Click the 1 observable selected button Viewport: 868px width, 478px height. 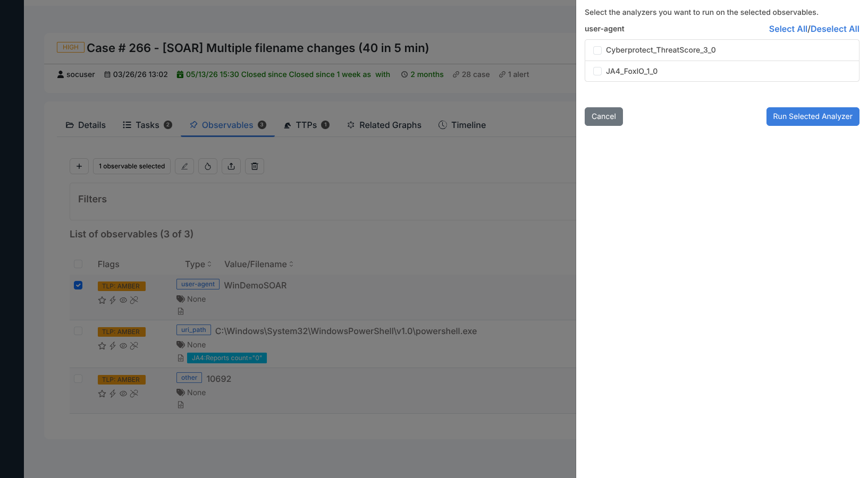[132, 166]
